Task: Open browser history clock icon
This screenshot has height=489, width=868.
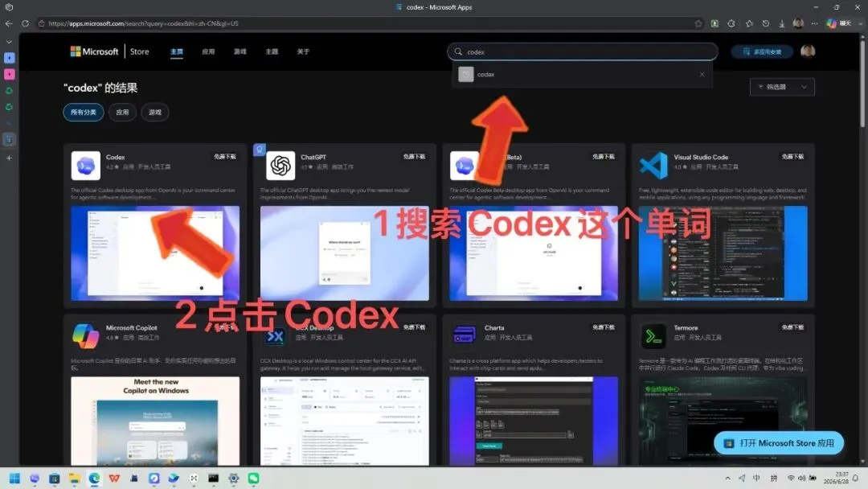Action: tap(766, 23)
